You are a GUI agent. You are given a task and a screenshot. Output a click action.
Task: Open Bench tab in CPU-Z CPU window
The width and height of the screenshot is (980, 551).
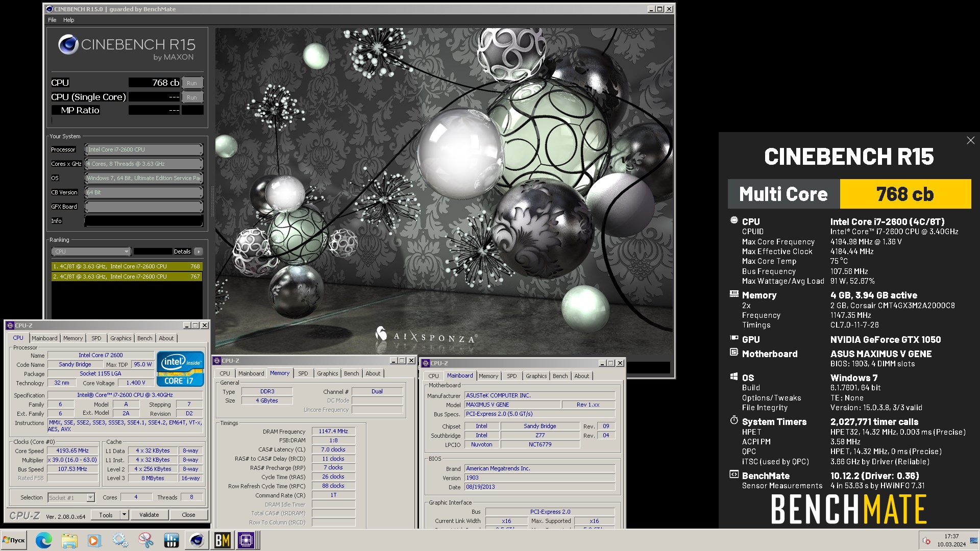[145, 338]
